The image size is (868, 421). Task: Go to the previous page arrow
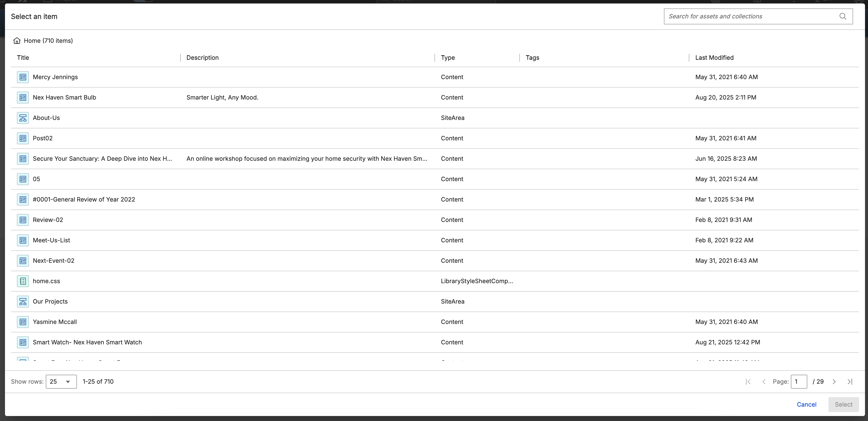pyautogui.click(x=764, y=382)
